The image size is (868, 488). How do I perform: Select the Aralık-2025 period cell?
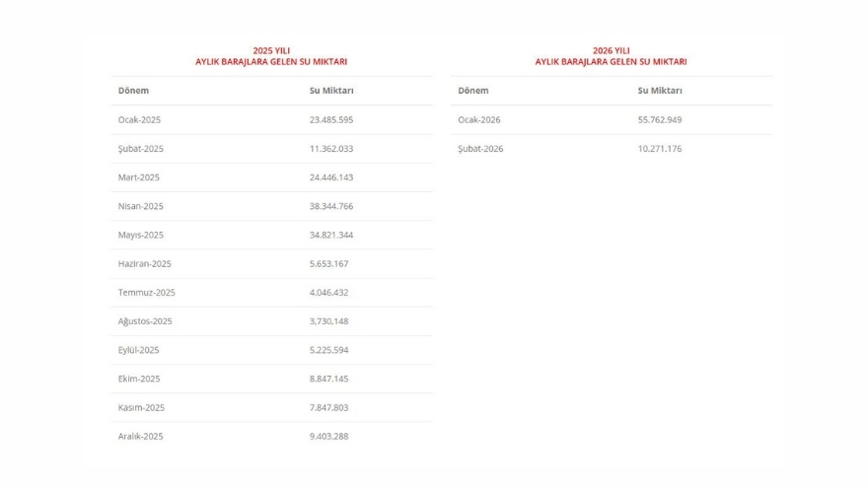pos(141,436)
